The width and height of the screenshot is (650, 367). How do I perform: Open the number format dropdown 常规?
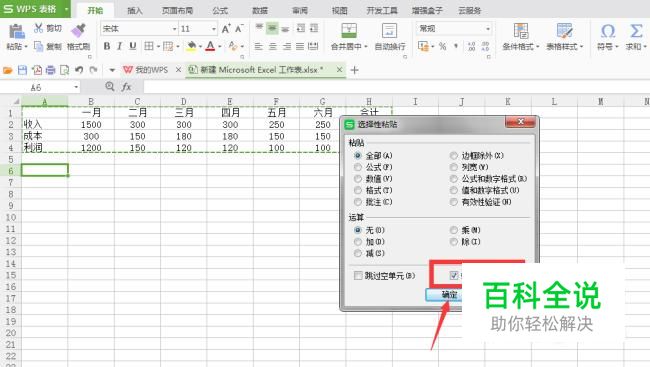(488, 29)
